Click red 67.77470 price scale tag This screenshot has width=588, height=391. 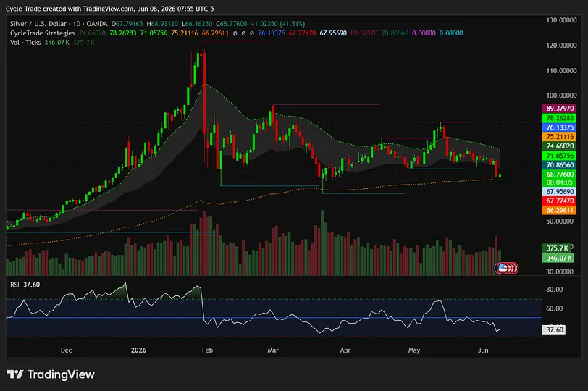pyautogui.click(x=559, y=201)
